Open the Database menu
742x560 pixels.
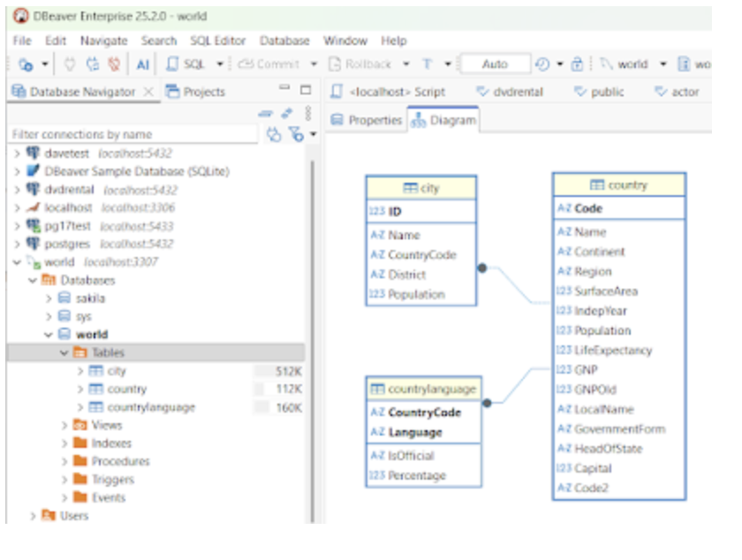click(x=284, y=41)
